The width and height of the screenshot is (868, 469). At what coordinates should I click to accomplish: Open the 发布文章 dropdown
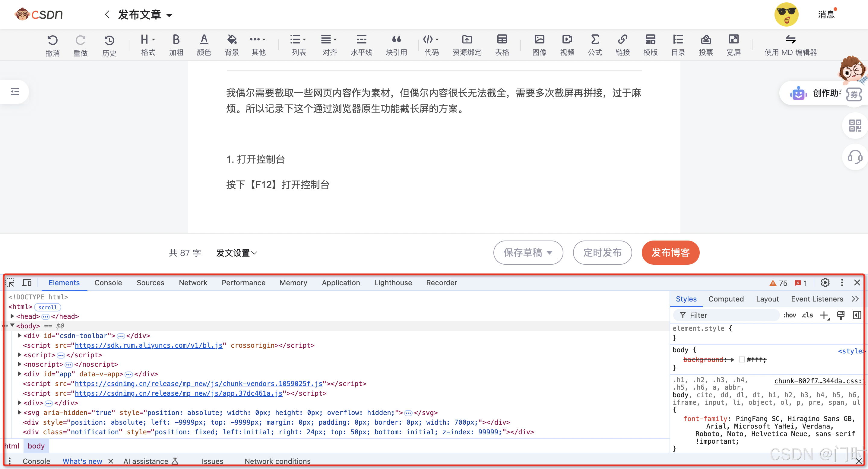[x=169, y=15]
